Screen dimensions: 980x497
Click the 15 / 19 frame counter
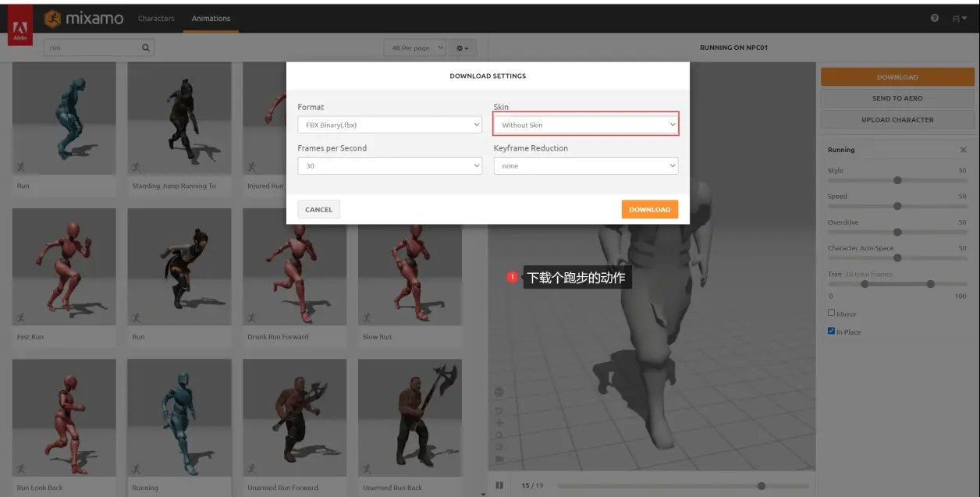point(532,485)
